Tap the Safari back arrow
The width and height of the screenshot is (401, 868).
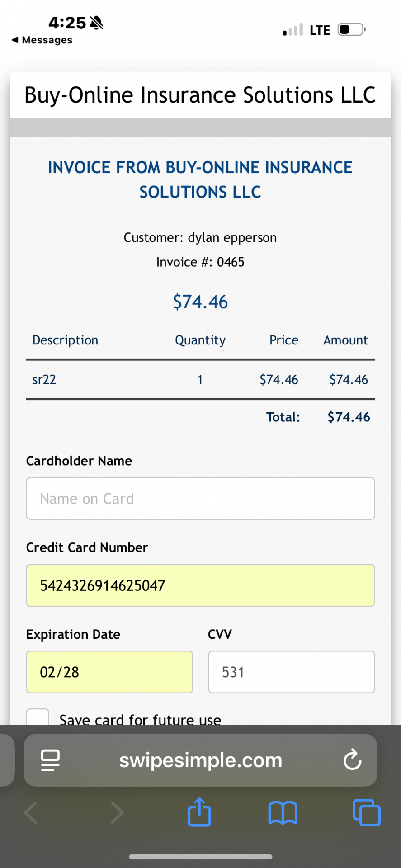31,812
